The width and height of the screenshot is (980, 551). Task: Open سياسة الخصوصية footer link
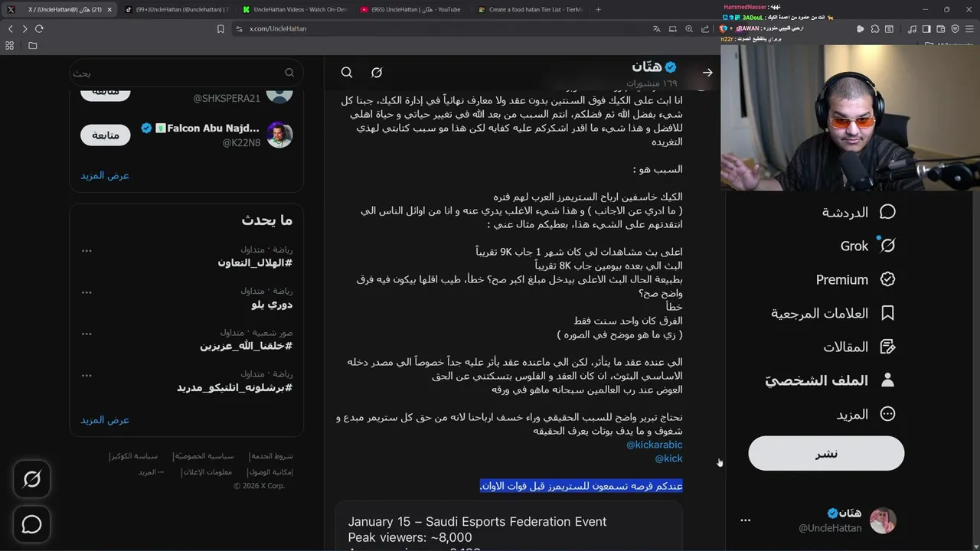(x=205, y=456)
